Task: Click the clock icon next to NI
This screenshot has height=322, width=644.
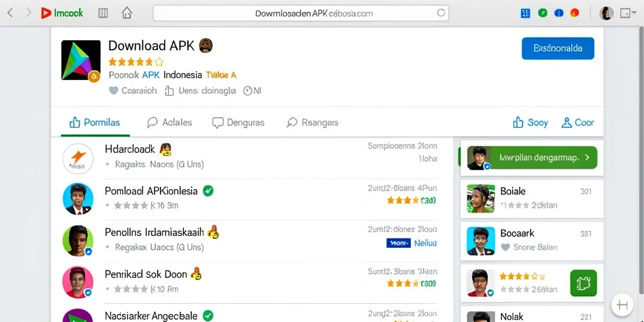Action: 248,91
